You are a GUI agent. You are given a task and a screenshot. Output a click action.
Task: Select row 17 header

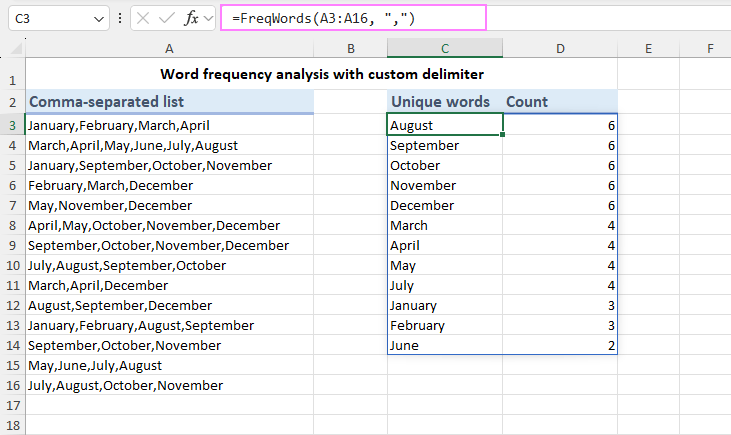(13, 405)
